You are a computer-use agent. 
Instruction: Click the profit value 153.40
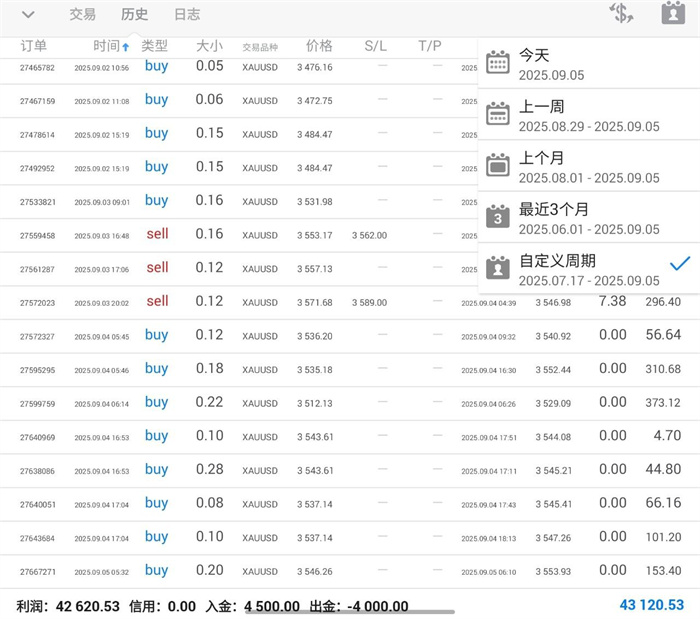(663, 570)
